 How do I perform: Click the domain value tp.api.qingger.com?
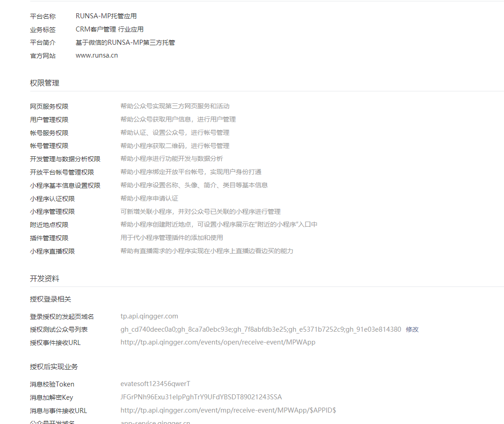point(149,316)
